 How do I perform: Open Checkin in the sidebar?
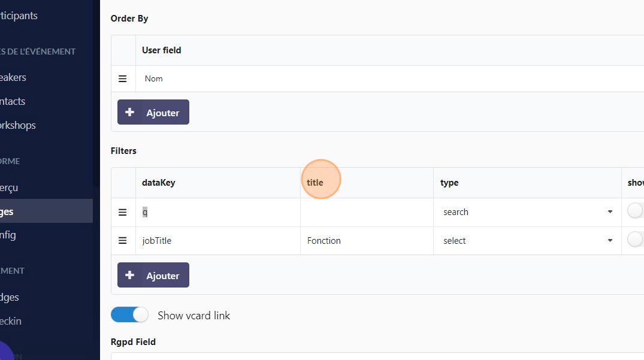coord(11,321)
